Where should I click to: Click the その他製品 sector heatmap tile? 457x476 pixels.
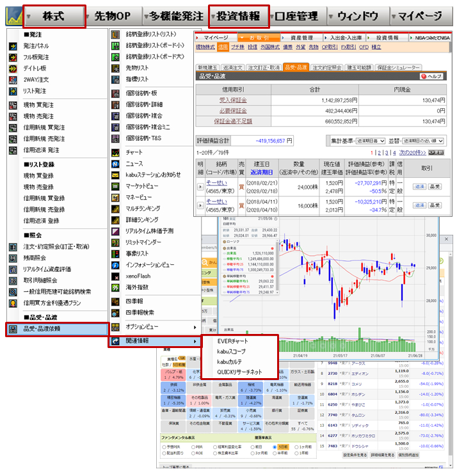199,401
